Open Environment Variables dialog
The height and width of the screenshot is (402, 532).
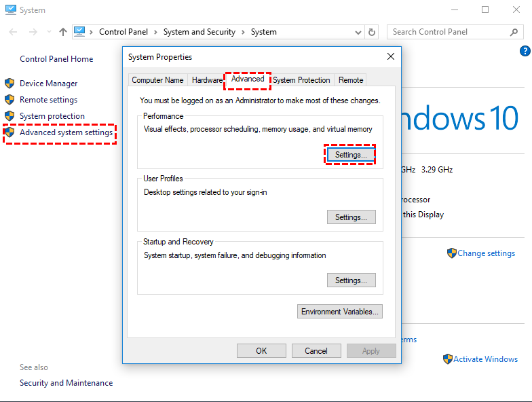339,312
